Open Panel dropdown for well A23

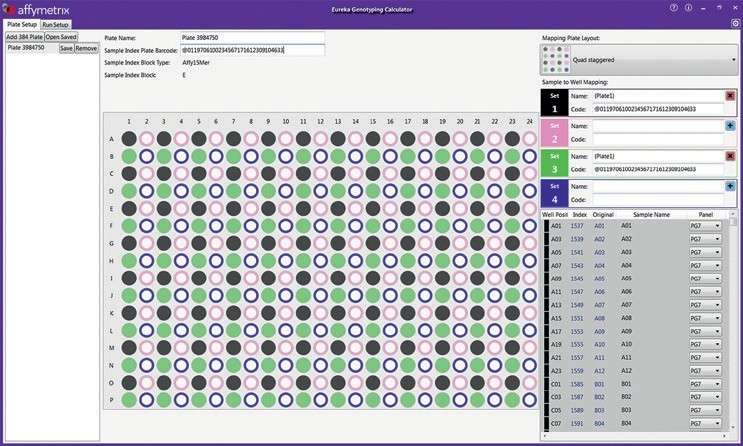tap(705, 371)
